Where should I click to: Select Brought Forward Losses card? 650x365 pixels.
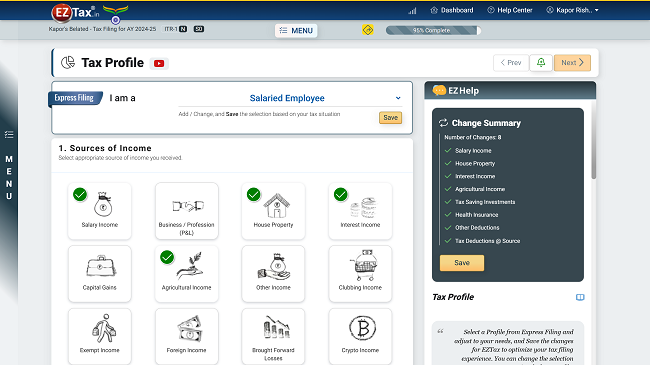(x=273, y=336)
